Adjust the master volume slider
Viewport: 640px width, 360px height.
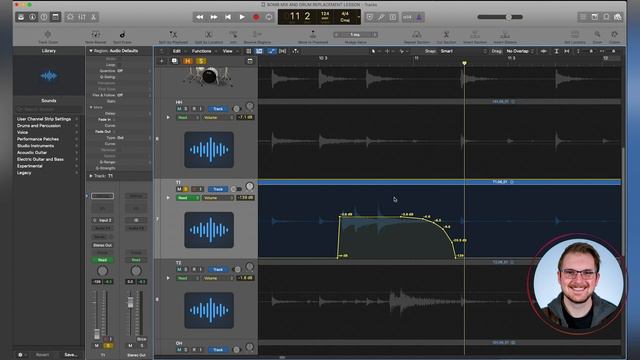pos(500,17)
